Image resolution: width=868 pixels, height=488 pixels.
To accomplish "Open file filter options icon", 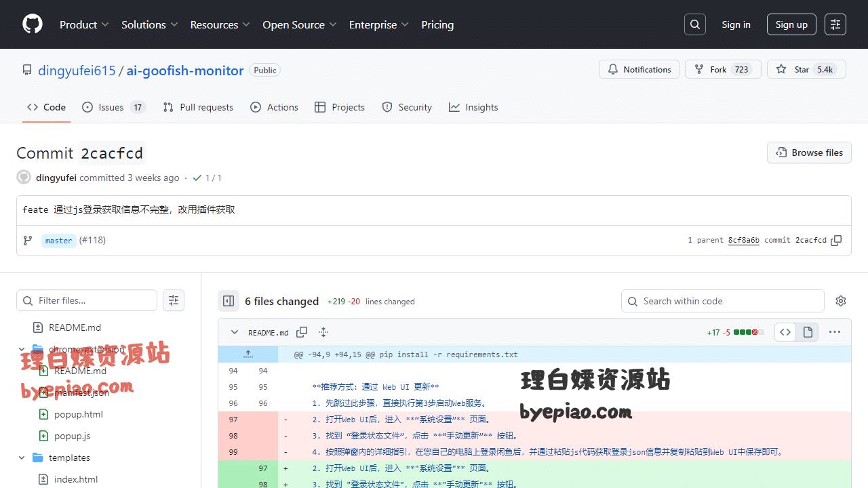I will [x=174, y=300].
